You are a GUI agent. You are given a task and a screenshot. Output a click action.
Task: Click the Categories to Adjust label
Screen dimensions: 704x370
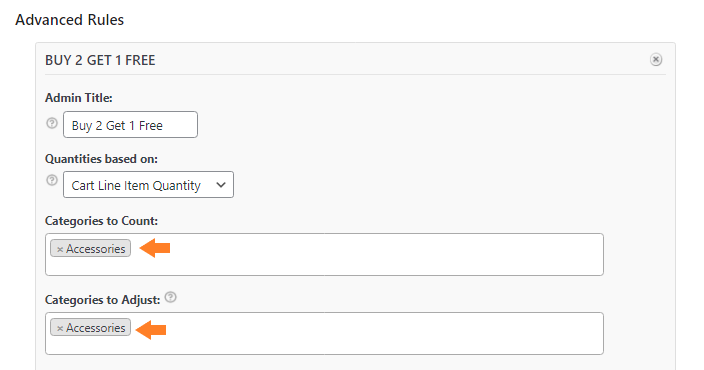point(103,300)
